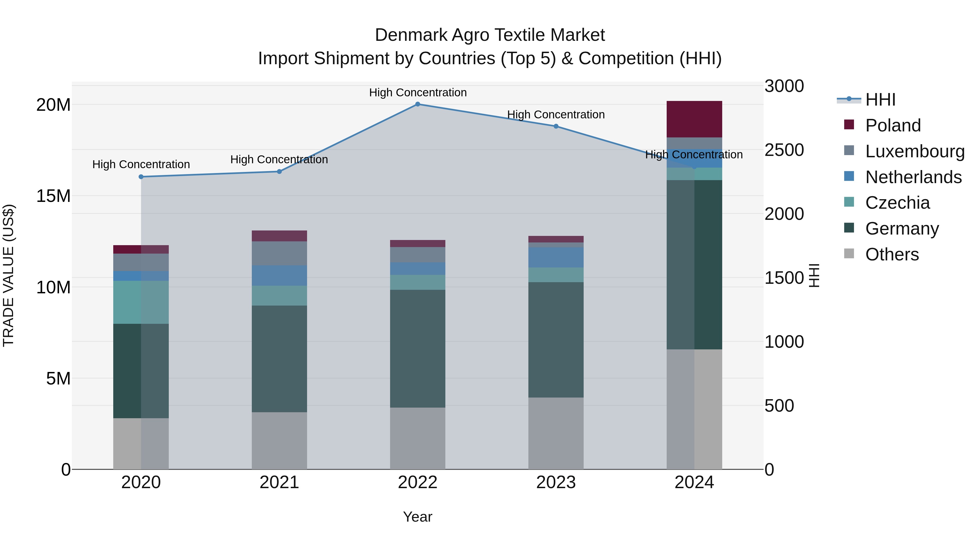Click the 500 tick on the HHI axis
980x551 pixels.
click(x=780, y=405)
